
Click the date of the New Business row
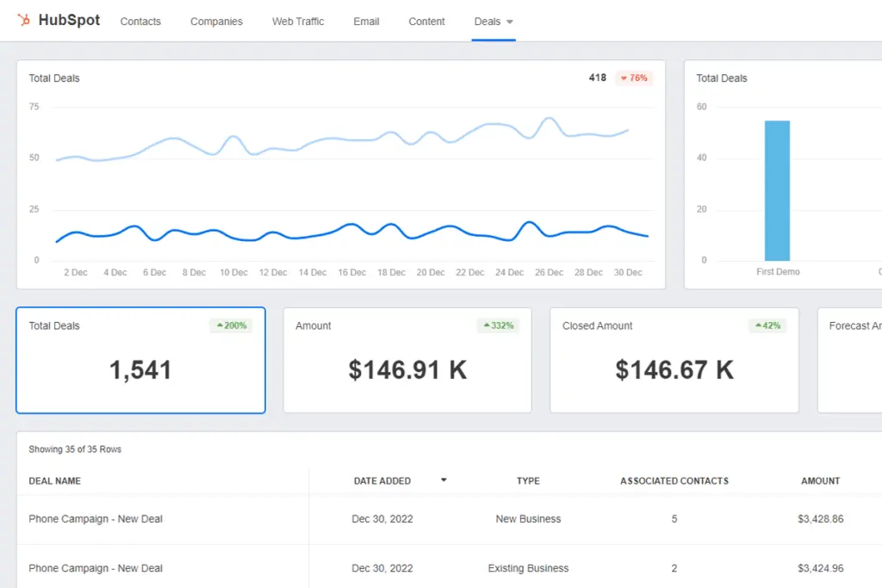(x=382, y=519)
